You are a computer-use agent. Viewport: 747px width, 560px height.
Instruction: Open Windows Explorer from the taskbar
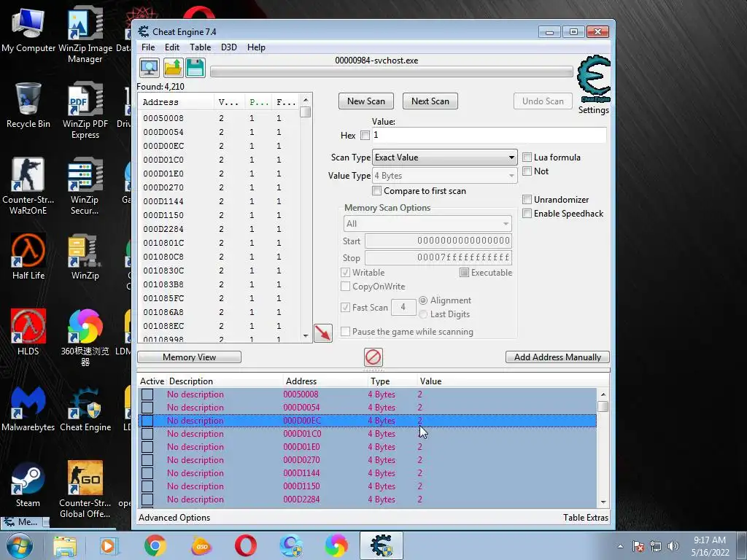pos(65,545)
